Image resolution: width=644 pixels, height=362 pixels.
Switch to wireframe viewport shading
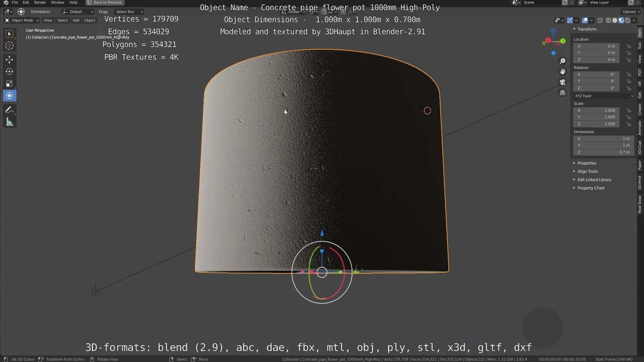[x=608, y=20]
